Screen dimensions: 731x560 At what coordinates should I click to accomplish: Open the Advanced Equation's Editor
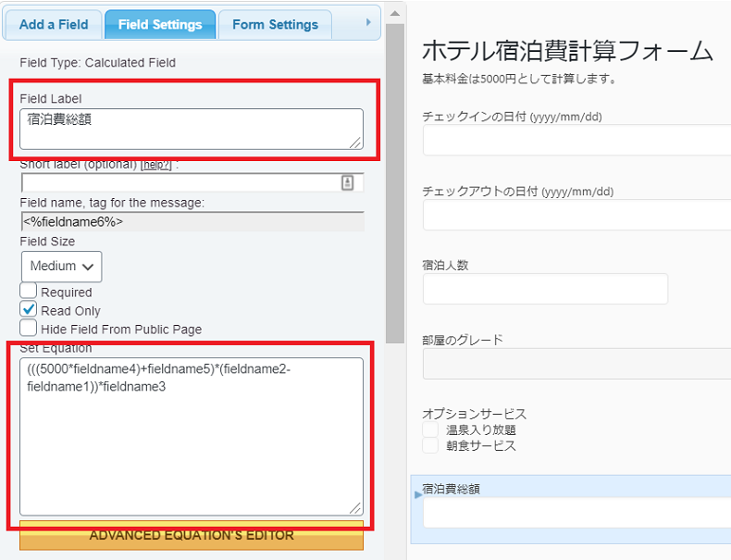192,535
